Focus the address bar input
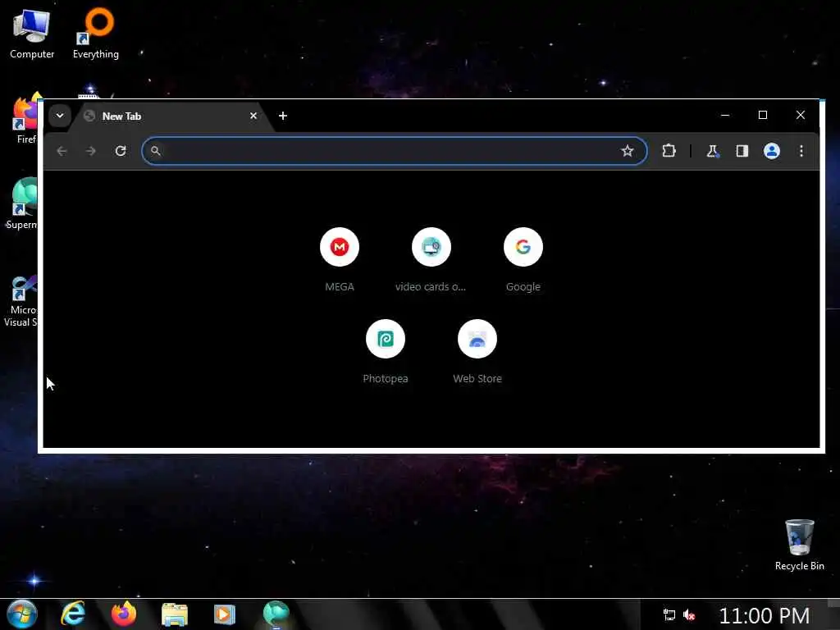This screenshot has height=630, width=840. 395,151
